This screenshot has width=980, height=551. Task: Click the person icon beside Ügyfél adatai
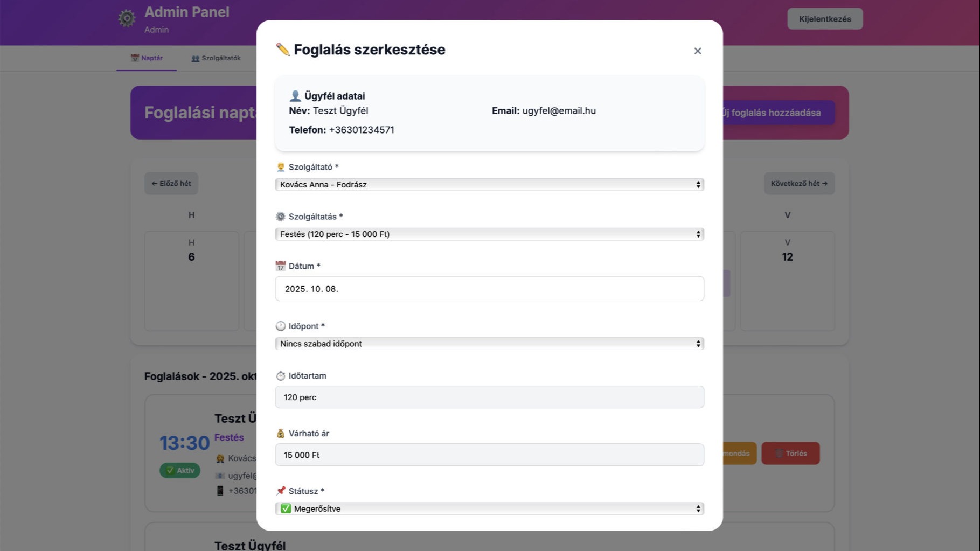point(295,96)
